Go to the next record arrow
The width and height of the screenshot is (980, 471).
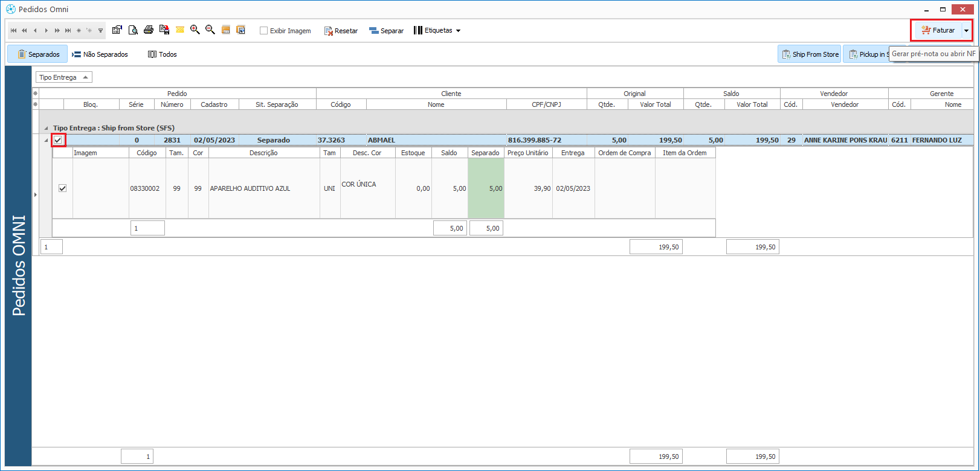click(x=46, y=30)
